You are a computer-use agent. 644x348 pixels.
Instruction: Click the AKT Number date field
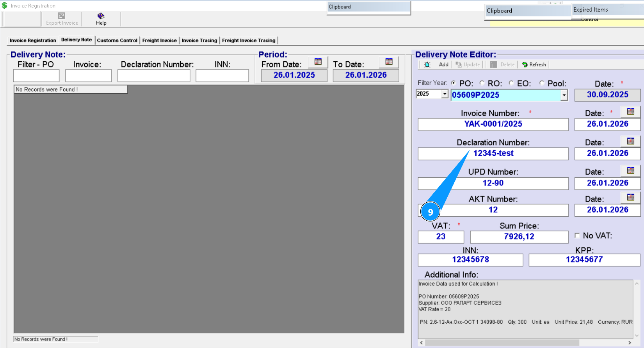pyautogui.click(x=608, y=210)
